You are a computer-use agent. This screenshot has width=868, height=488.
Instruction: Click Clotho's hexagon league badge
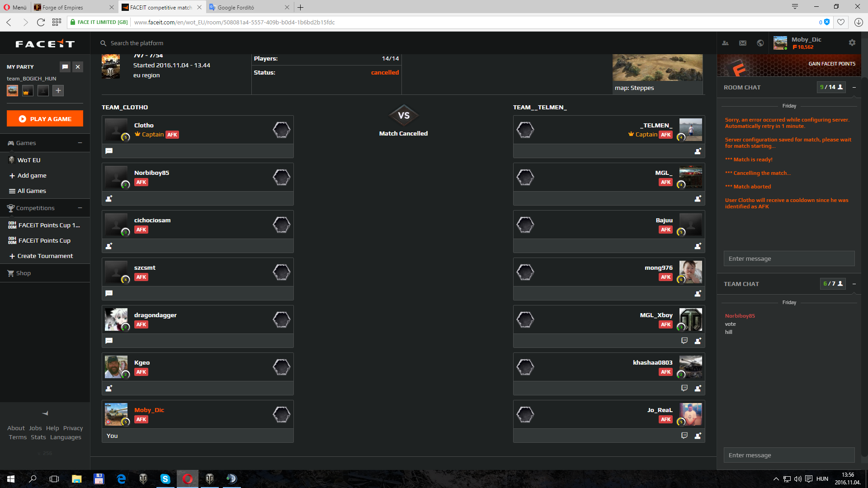[x=281, y=130]
